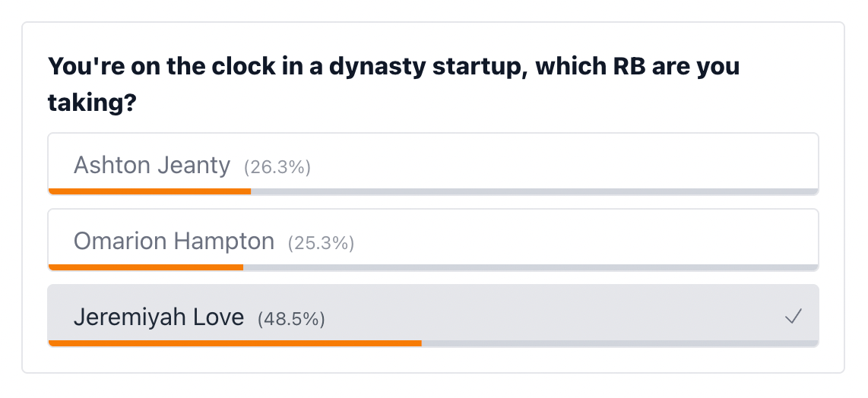Click the 48.5% vote percentage label
This screenshot has height=398, width=868.
coord(292,319)
